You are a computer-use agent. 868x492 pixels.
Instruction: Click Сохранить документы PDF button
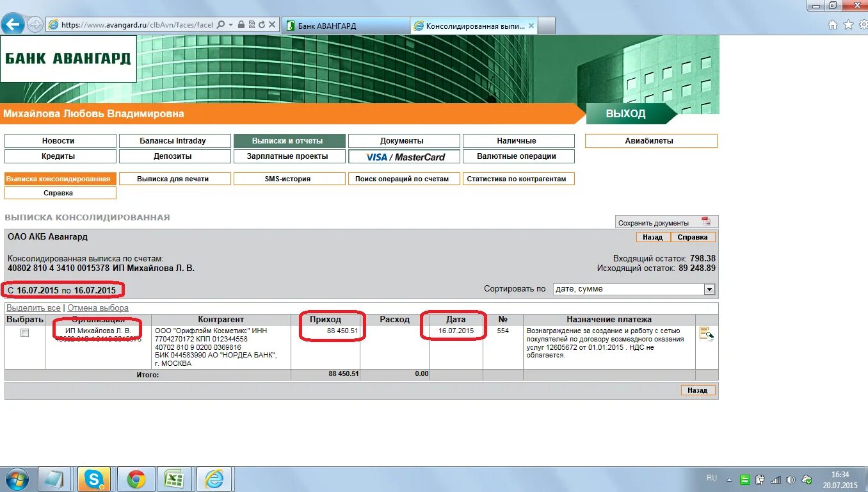(x=666, y=222)
